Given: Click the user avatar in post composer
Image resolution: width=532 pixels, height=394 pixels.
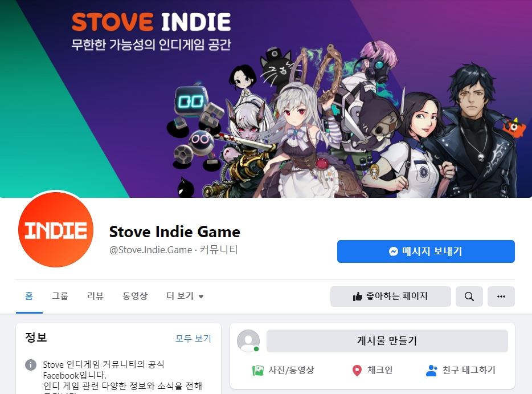Looking at the screenshot, I should tap(248, 340).
